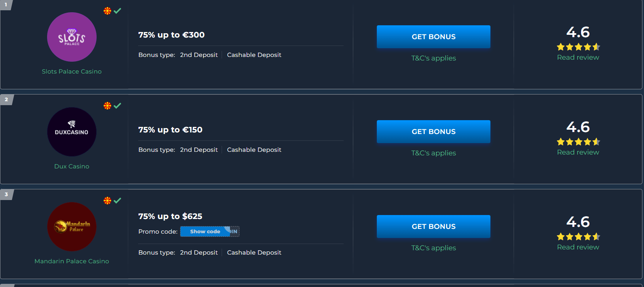Read review of Slots Palace Casino

pyautogui.click(x=578, y=57)
